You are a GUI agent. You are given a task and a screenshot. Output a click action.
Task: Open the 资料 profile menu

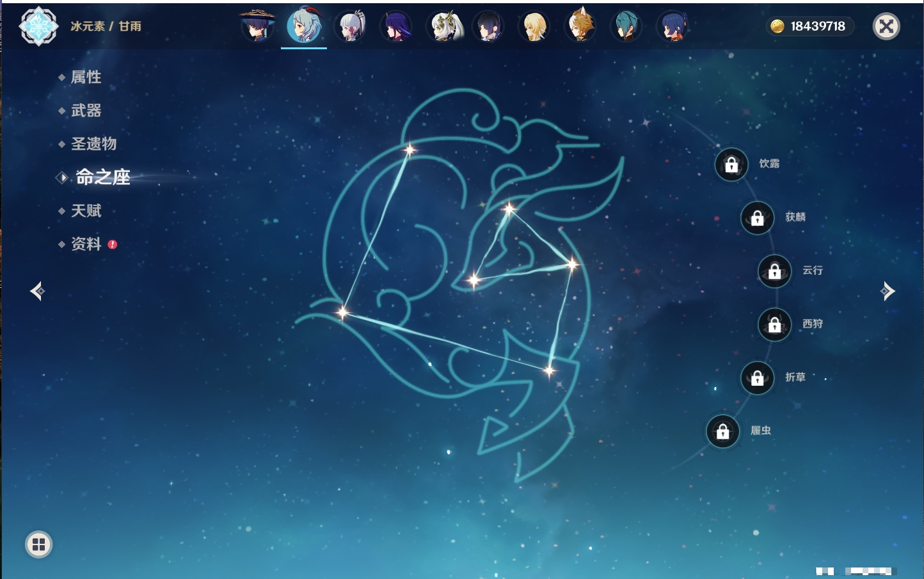pos(86,244)
